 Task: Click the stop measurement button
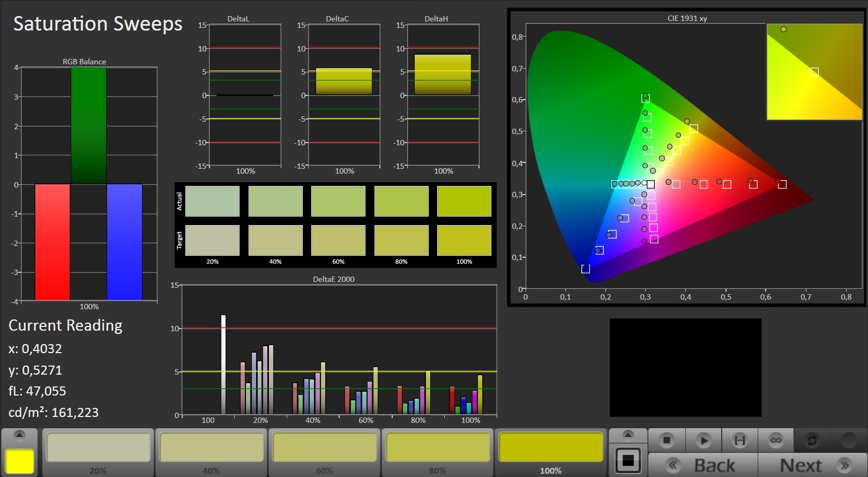[667, 441]
